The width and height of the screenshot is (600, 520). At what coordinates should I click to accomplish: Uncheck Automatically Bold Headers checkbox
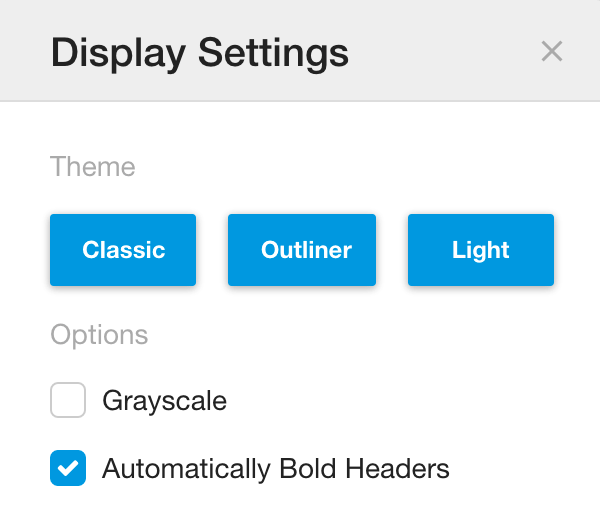tap(68, 468)
